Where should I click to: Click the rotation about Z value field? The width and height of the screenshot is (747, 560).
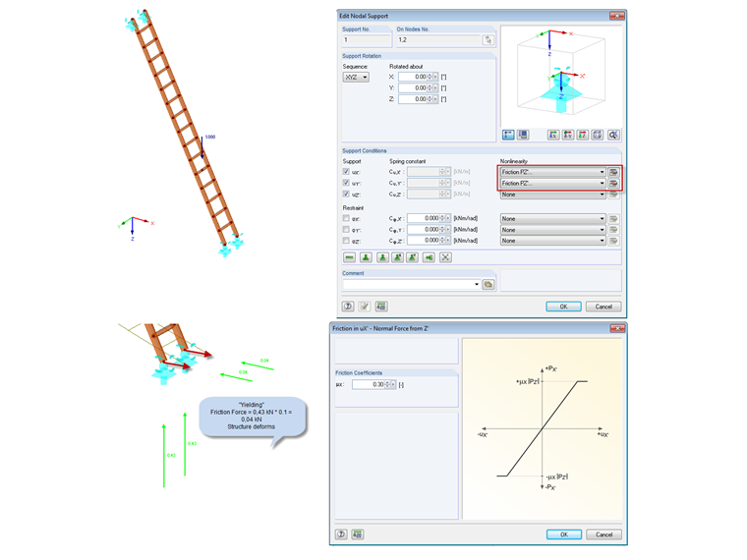pos(413,99)
